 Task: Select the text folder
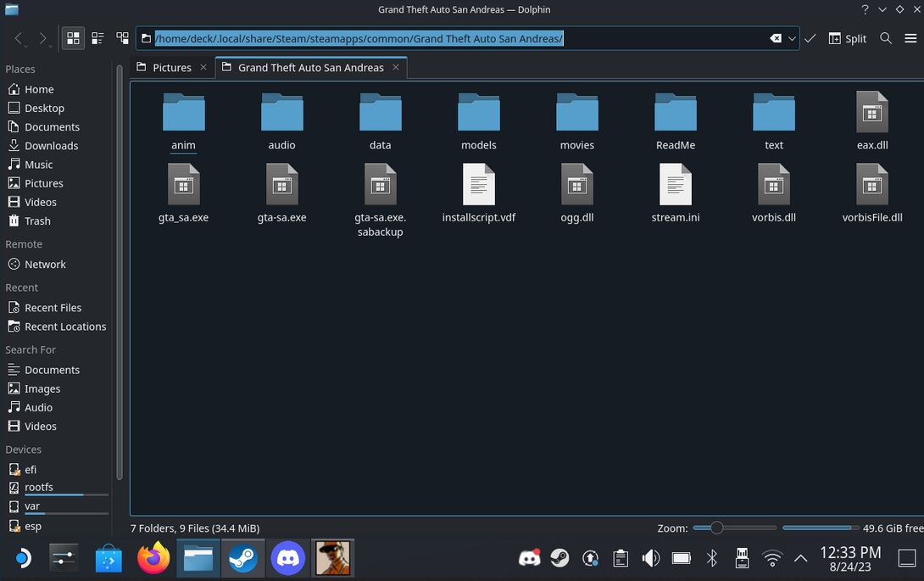click(774, 121)
